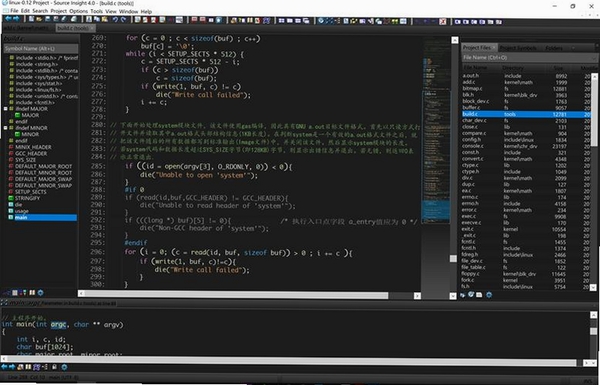Open the project panel tab overflow dropdown
This screenshot has width=600, height=385.
[x=573, y=48]
